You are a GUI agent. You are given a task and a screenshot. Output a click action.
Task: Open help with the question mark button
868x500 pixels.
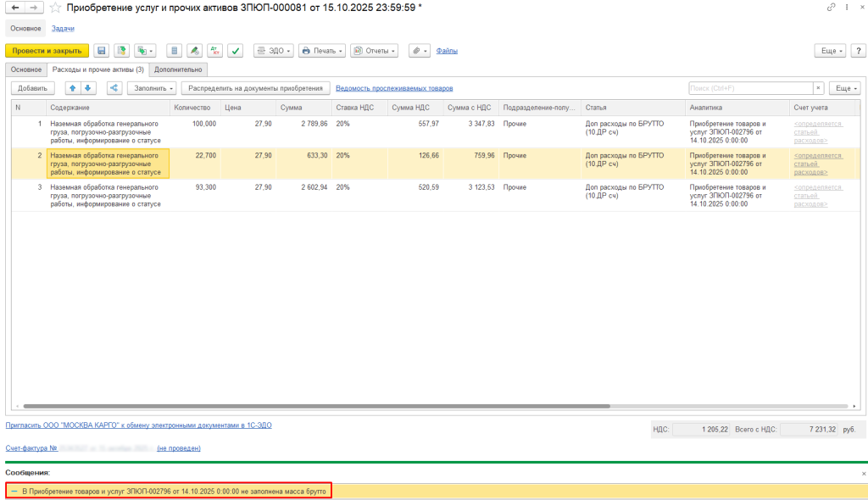[x=858, y=51]
